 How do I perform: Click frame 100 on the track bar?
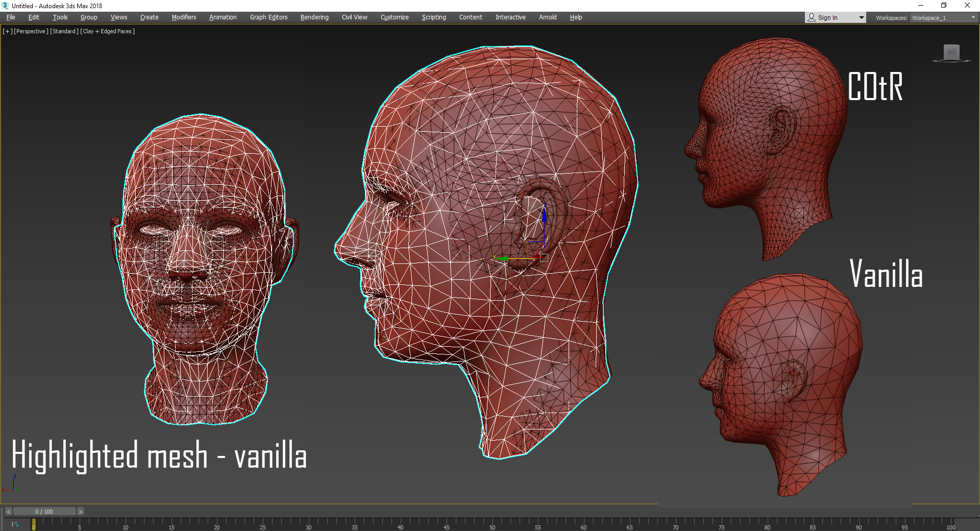pos(950,524)
